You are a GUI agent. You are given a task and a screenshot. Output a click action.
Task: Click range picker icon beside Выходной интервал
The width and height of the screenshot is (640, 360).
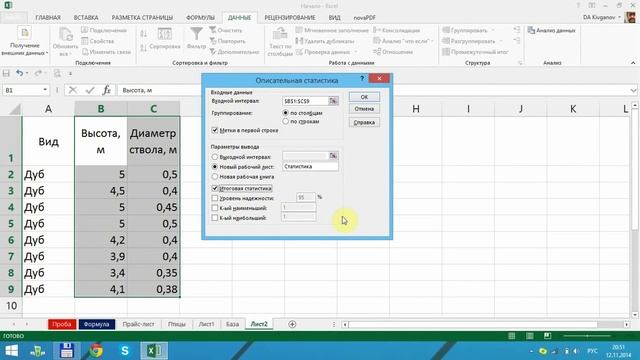click(x=333, y=156)
